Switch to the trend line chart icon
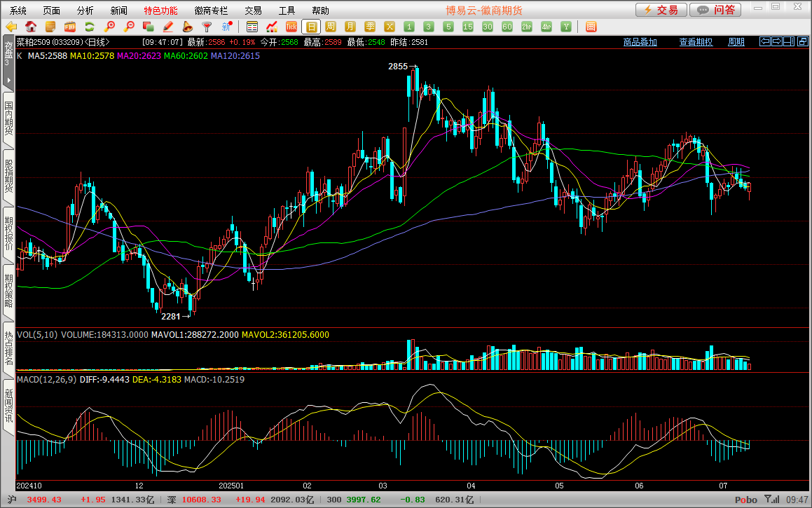The image size is (812, 508). click(x=272, y=27)
